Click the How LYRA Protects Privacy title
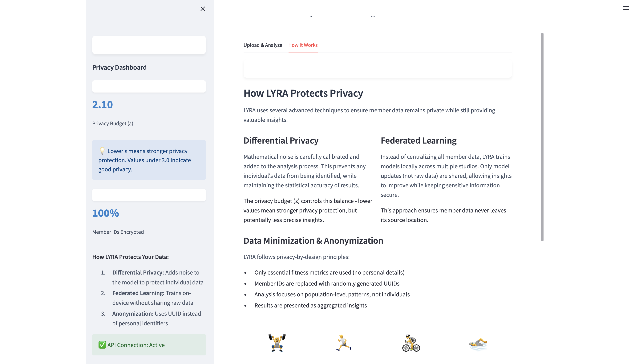This screenshot has width=635, height=364. coord(303,93)
